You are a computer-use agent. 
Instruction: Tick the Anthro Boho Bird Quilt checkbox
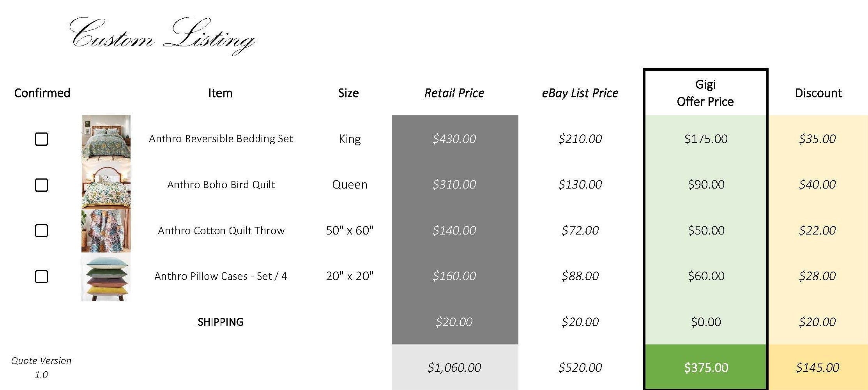pos(41,185)
